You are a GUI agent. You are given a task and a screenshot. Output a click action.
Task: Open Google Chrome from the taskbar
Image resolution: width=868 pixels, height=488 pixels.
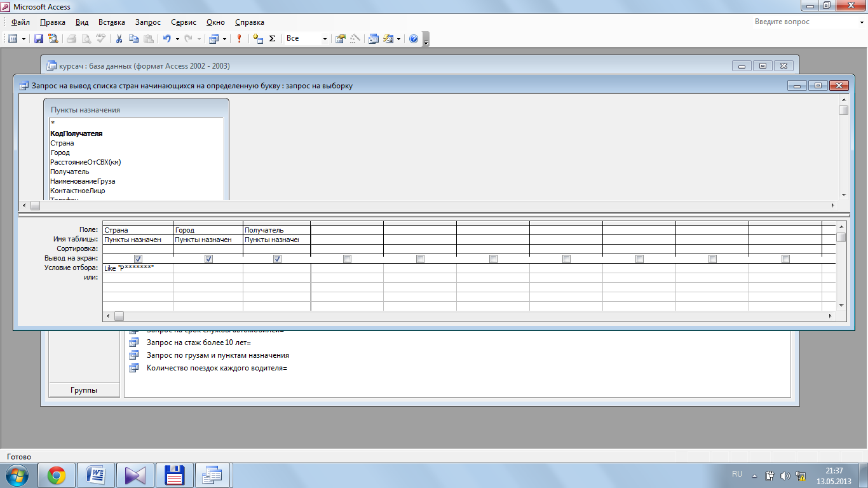[57, 475]
